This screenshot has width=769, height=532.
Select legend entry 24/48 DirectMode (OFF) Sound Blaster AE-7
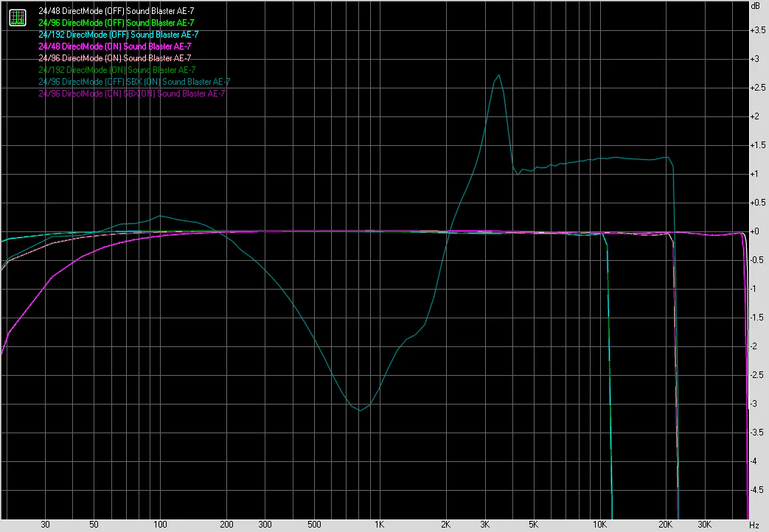coord(116,11)
